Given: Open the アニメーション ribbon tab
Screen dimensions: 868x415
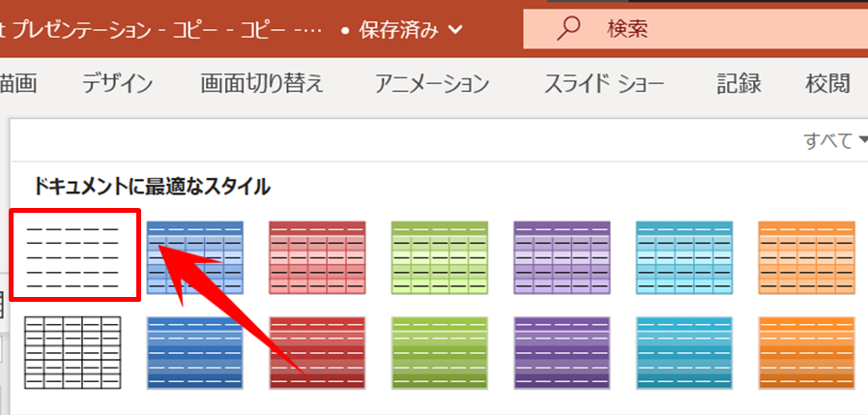Looking at the screenshot, I should (432, 83).
